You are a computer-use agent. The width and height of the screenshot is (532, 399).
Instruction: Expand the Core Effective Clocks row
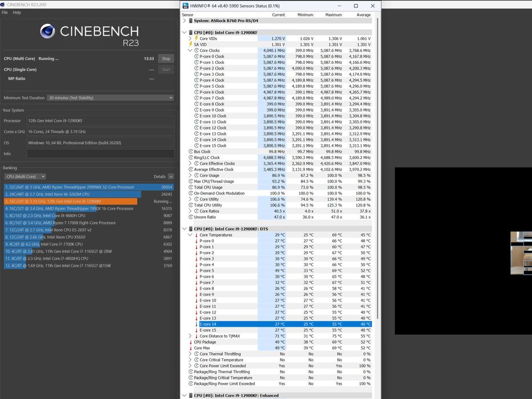(190, 164)
